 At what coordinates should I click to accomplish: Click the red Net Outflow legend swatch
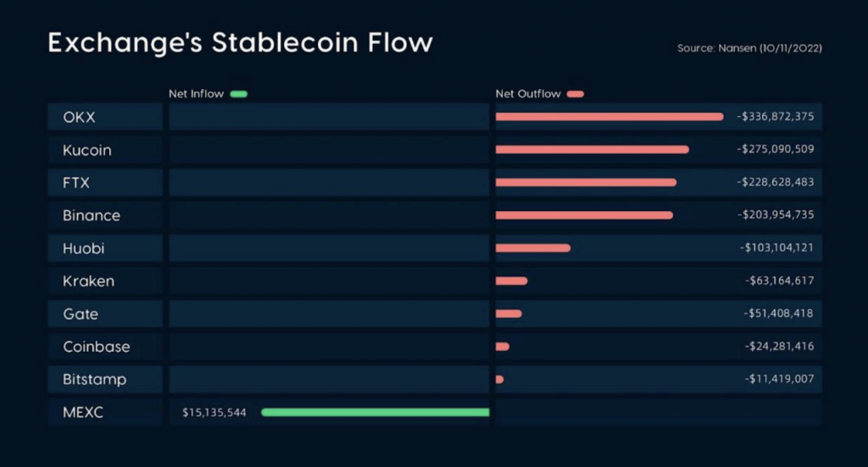tap(576, 94)
